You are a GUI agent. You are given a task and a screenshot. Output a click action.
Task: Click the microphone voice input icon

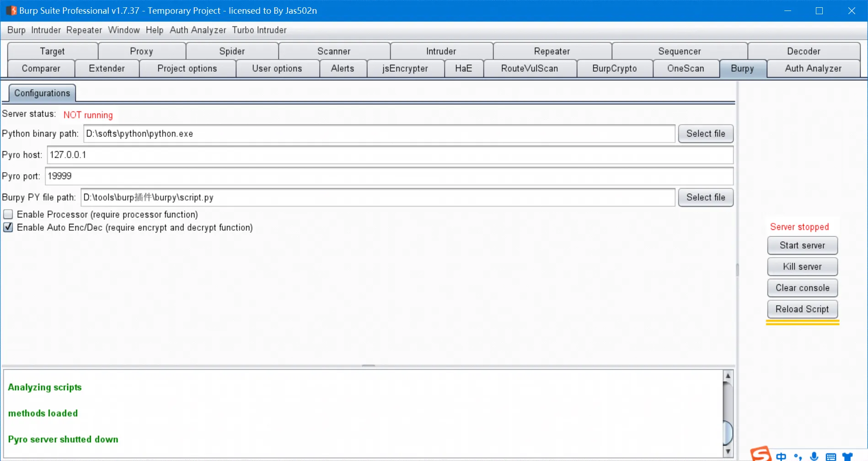coord(814,456)
